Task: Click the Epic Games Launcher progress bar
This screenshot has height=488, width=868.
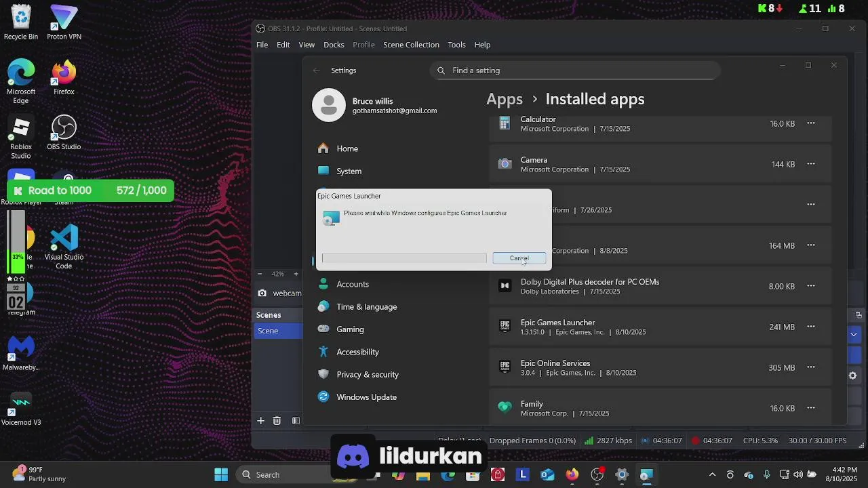Action: coord(404,258)
